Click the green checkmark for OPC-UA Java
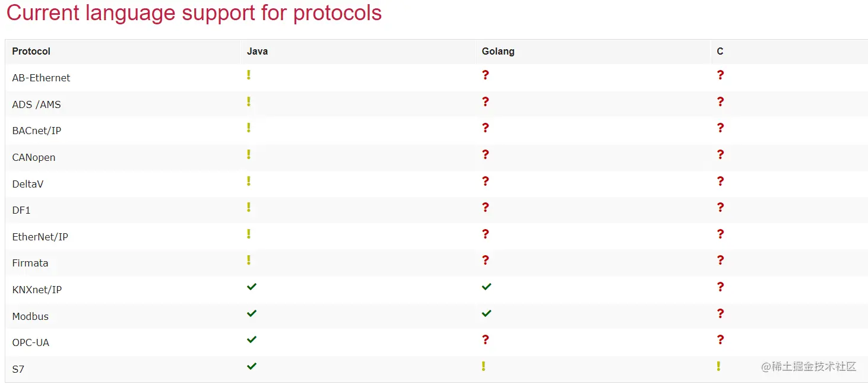This screenshot has height=384, width=868. pos(252,339)
